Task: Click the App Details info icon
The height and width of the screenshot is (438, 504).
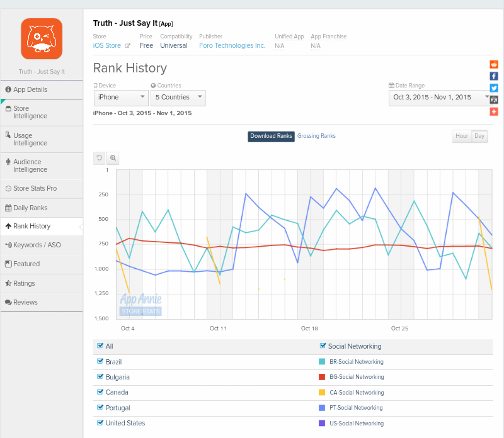Action: 8,89
